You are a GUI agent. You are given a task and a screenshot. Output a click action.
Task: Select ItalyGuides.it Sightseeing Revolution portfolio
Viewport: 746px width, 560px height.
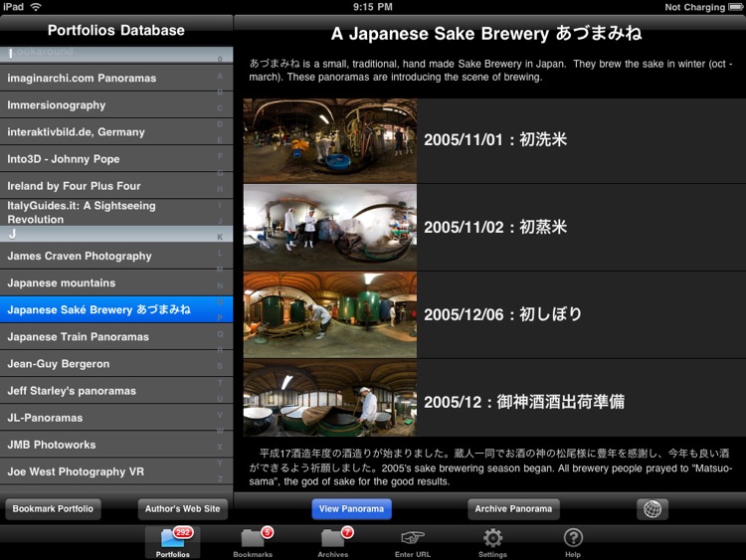pyautogui.click(x=116, y=212)
